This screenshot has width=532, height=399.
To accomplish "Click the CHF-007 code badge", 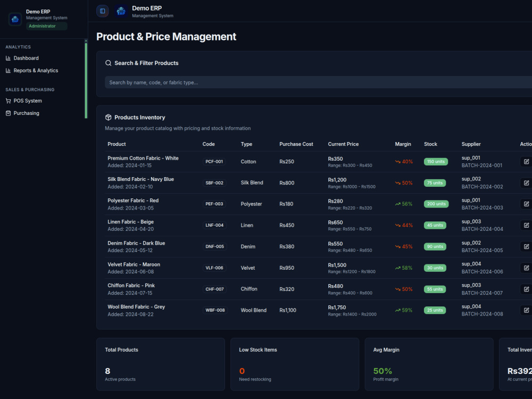I will [215, 289].
